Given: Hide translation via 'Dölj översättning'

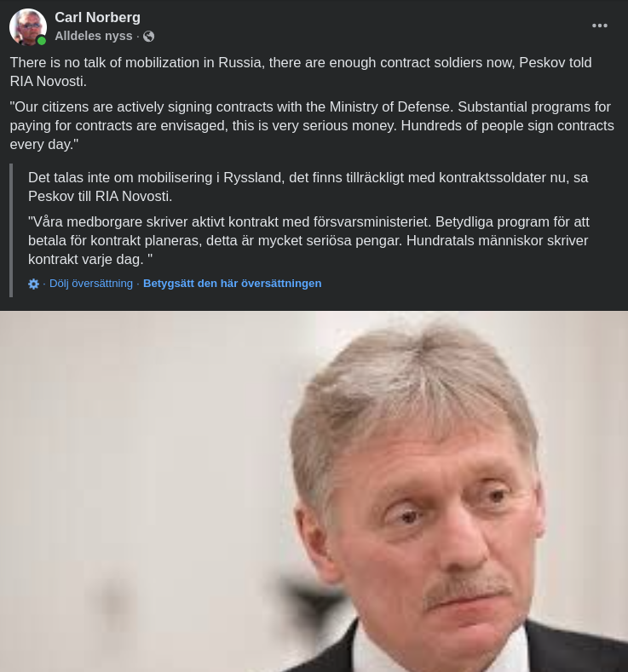Looking at the screenshot, I should (x=91, y=284).
